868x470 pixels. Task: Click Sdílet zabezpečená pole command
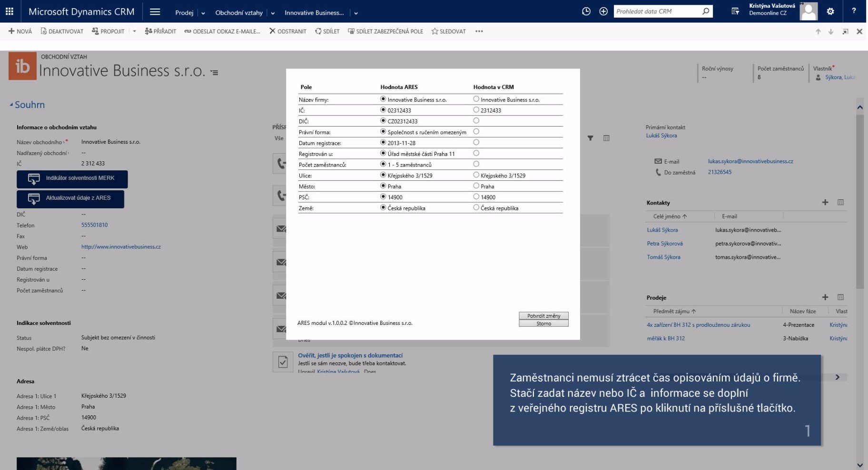tap(385, 31)
